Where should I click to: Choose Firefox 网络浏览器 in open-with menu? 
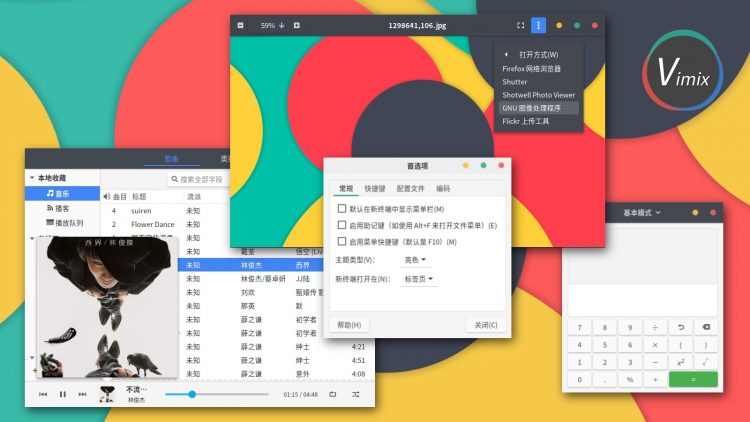point(539,69)
